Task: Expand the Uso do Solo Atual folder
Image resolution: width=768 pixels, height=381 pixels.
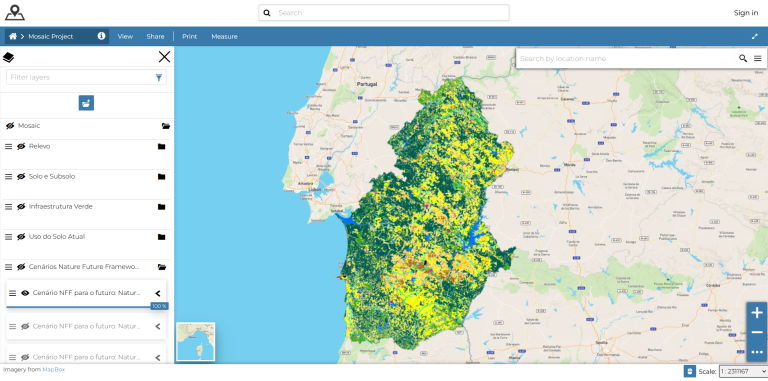Action: tap(161, 237)
